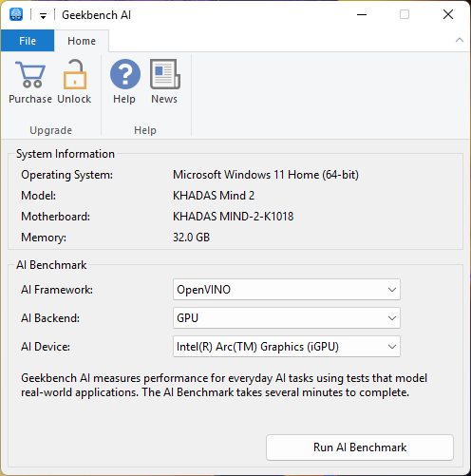This screenshot has width=471, height=476.
Task: Expand the AI Backend GPU dropdown
Action: pyautogui.click(x=287, y=318)
